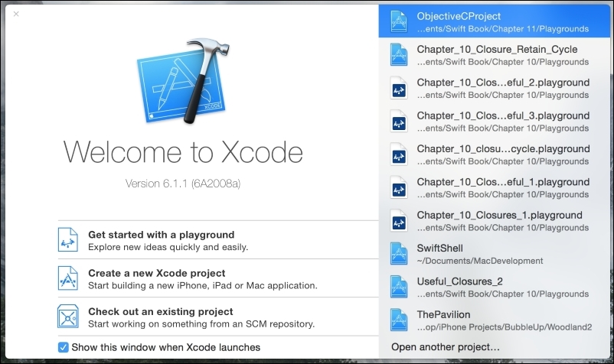Open recent project ThePavilion
The image size is (614, 364).
(494, 320)
